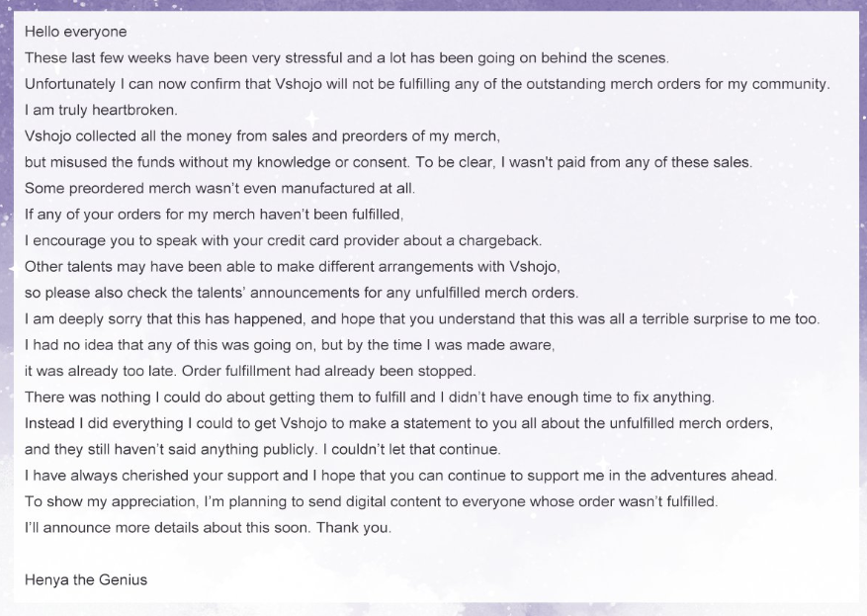
Task: Click the line about sending digital content
Action: coord(371,501)
